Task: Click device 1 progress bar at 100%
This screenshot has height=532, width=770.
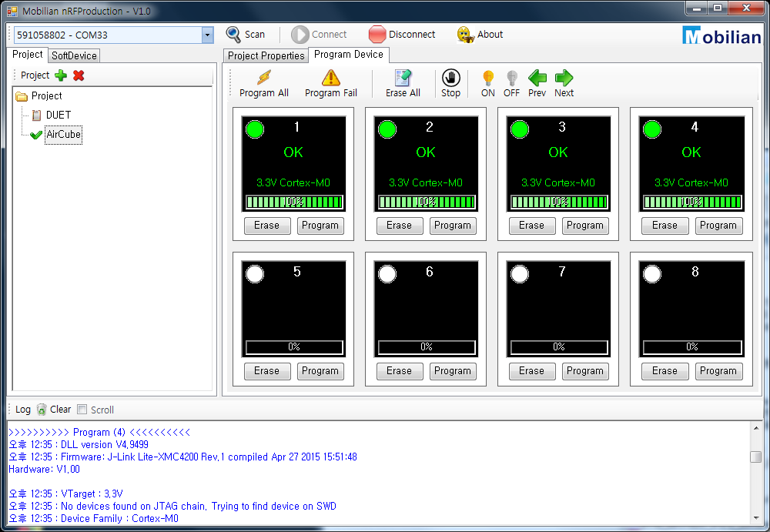Action: (x=294, y=202)
